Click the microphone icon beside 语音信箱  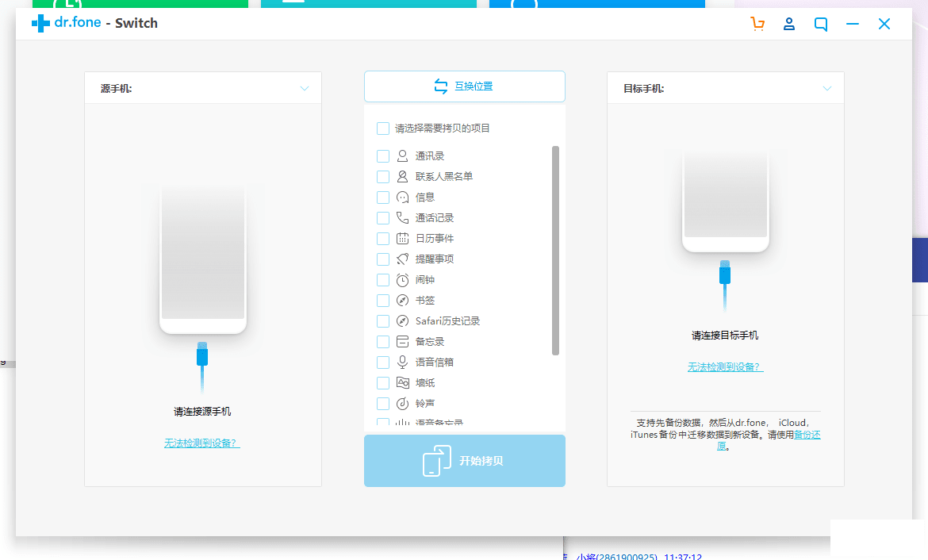402,362
